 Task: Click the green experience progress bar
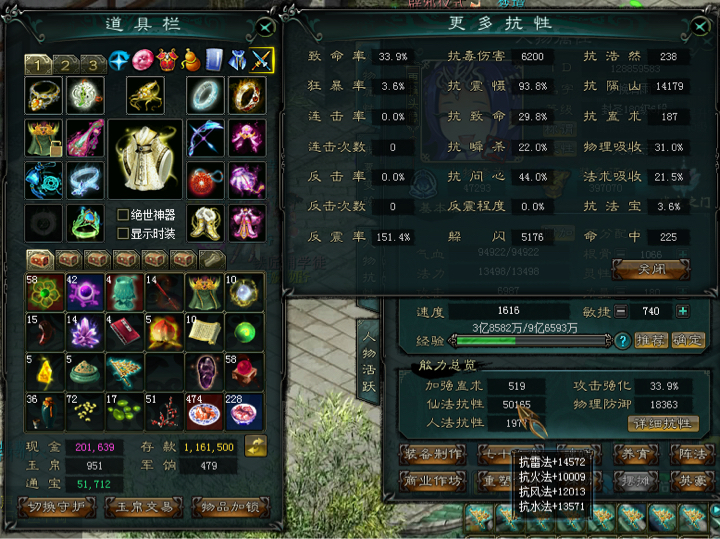[530, 341]
